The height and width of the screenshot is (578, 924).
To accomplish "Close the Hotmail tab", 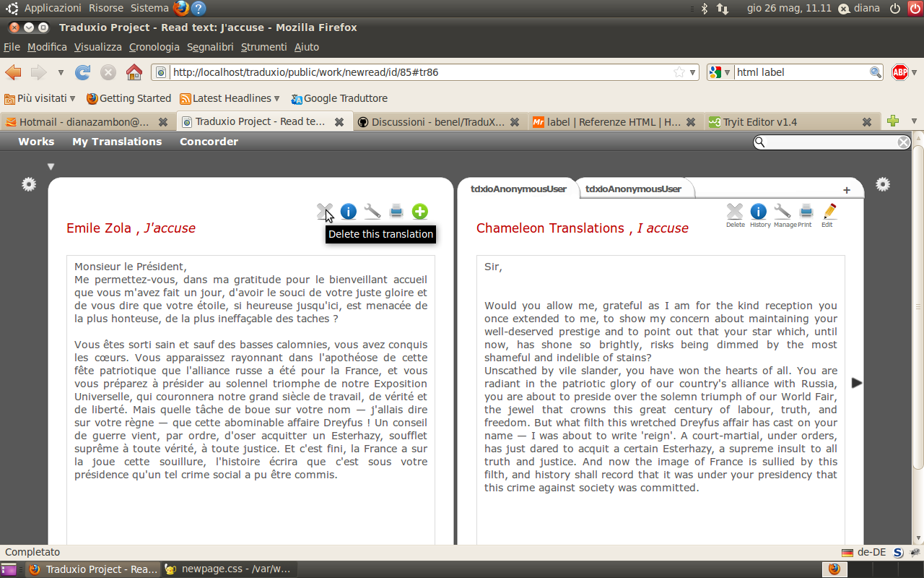I will [163, 122].
